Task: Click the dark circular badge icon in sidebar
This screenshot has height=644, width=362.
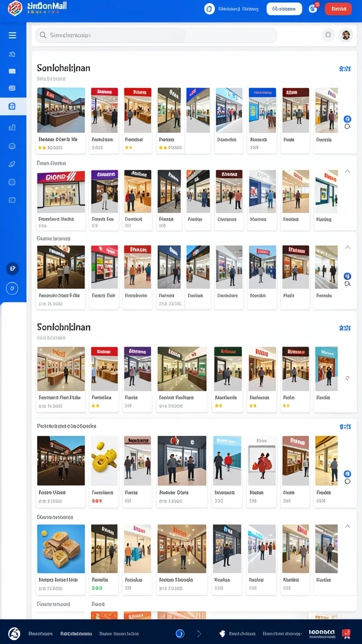Action: click(13, 269)
